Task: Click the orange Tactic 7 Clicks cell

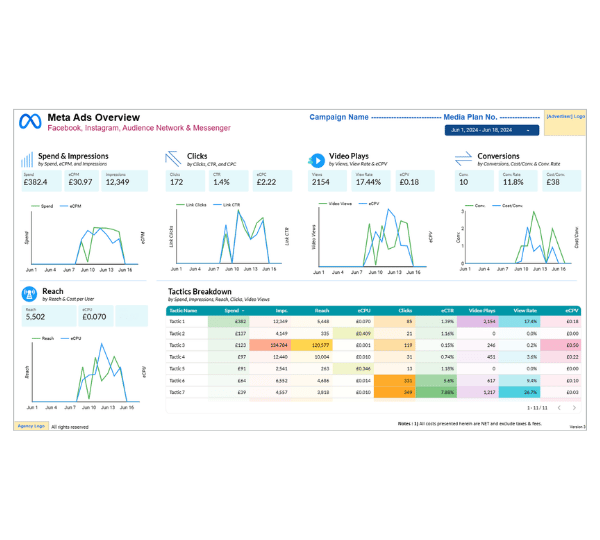Action: [395, 392]
